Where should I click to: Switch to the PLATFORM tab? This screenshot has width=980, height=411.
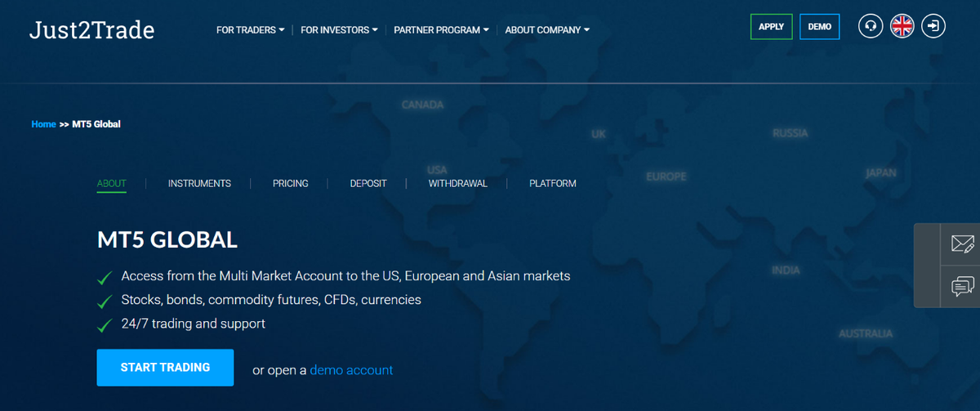(x=553, y=183)
